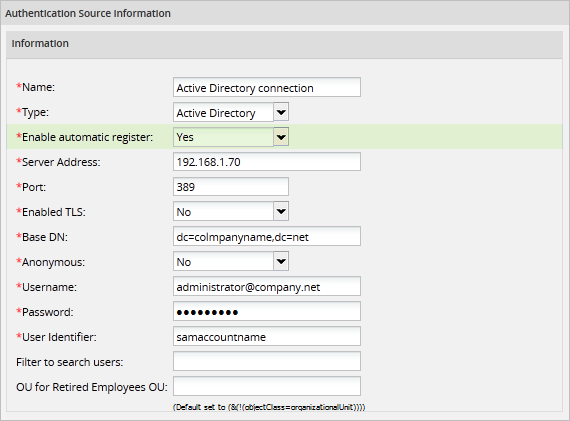Click the Password field
This screenshot has width=570, height=421.
click(x=267, y=311)
